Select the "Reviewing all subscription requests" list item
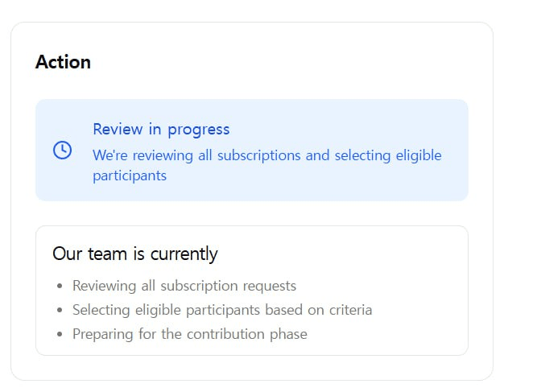The width and height of the screenshot is (537, 392). (184, 286)
